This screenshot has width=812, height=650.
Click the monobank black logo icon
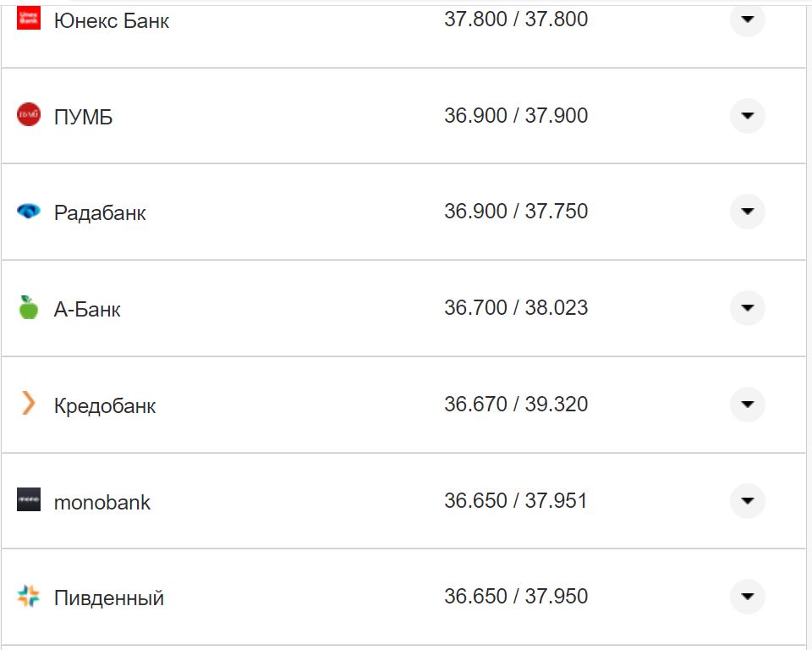click(29, 499)
